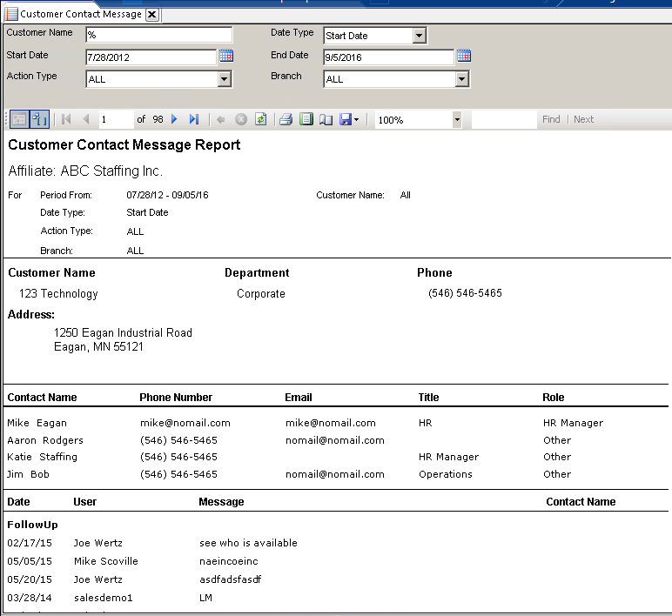This screenshot has height=616, width=672.
Task: Click the 02/17/15 follow-up date
Action: (x=30, y=543)
